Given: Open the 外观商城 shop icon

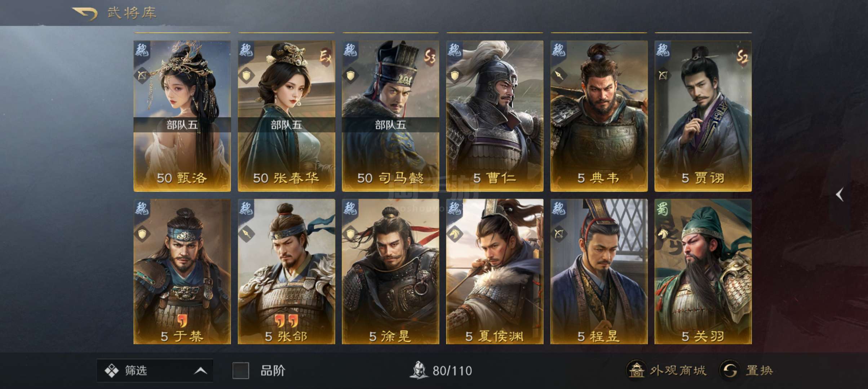Looking at the screenshot, I should (637, 370).
